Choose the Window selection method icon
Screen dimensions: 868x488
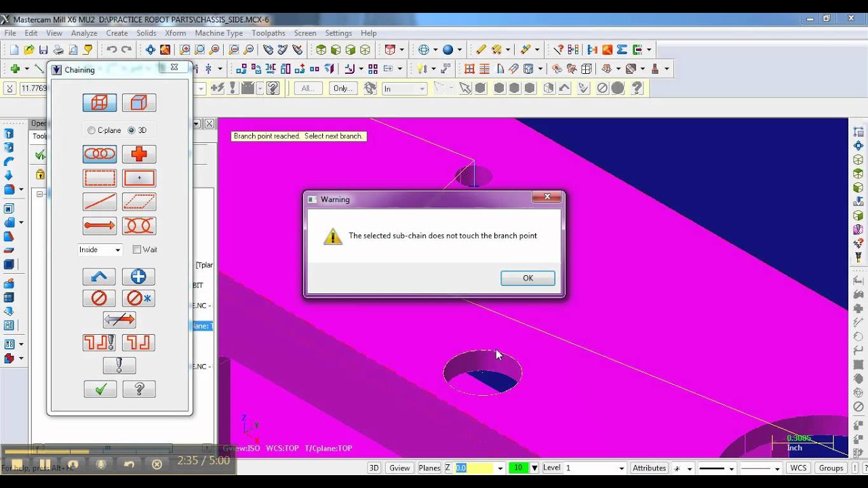100,178
